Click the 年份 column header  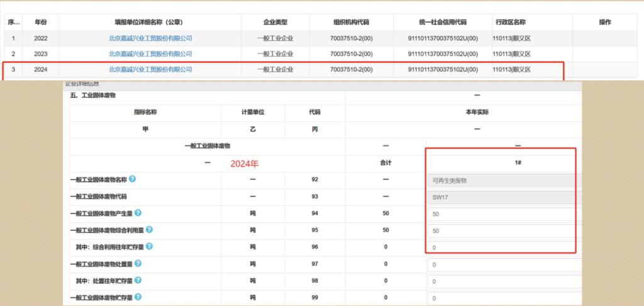pyautogui.click(x=41, y=23)
